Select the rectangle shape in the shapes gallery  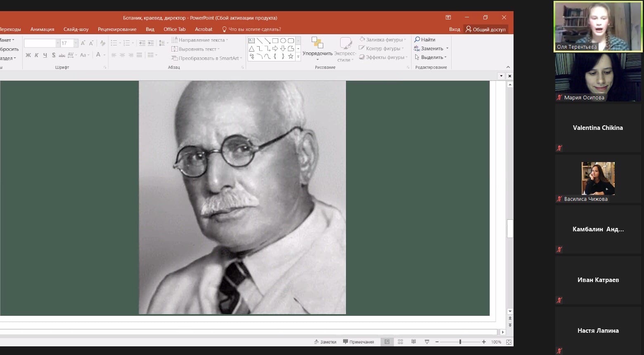[275, 41]
